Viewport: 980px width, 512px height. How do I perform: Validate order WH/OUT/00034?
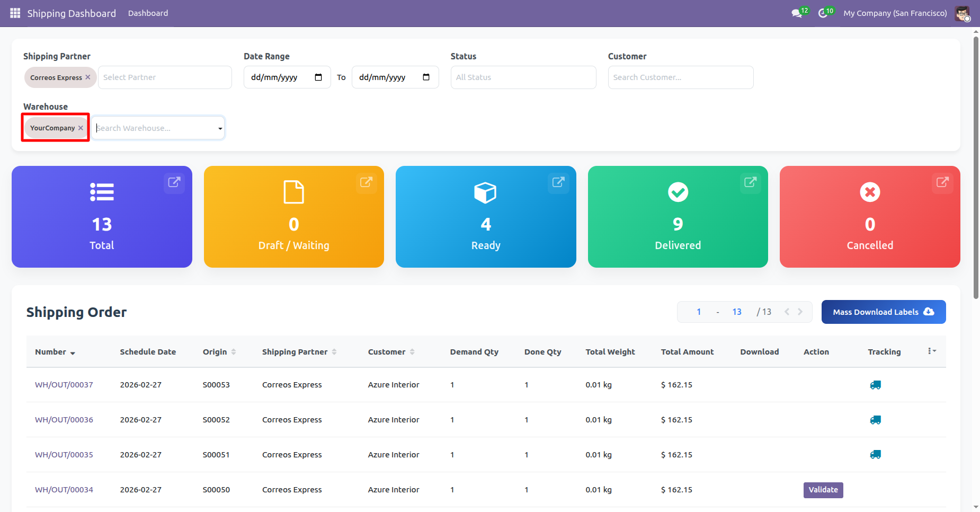(823, 490)
